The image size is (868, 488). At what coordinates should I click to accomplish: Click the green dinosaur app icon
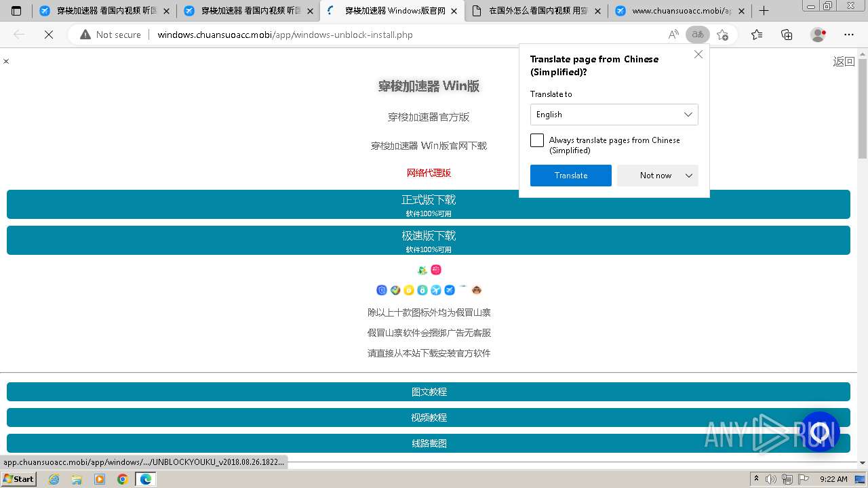pyautogui.click(x=422, y=270)
